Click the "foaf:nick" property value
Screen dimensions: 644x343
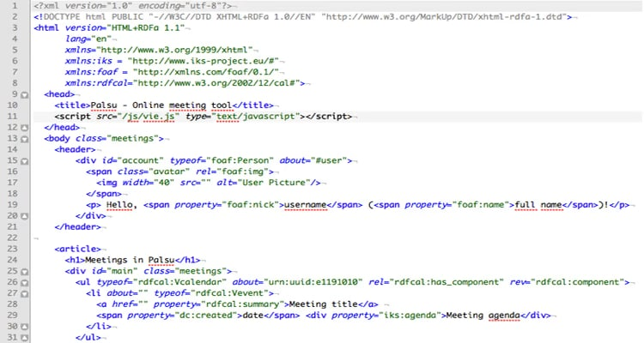click(x=251, y=205)
